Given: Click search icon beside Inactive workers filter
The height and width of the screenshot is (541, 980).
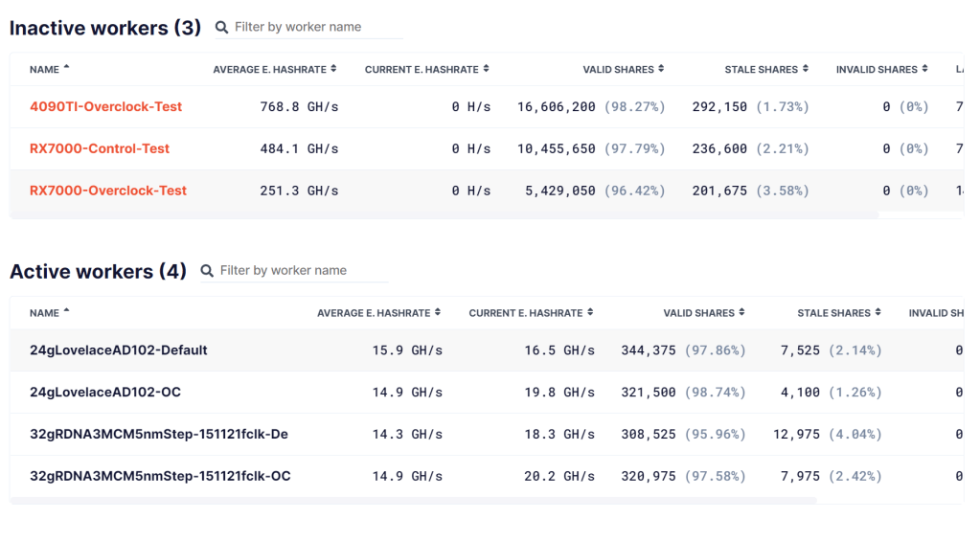Looking at the screenshot, I should pyautogui.click(x=221, y=28).
